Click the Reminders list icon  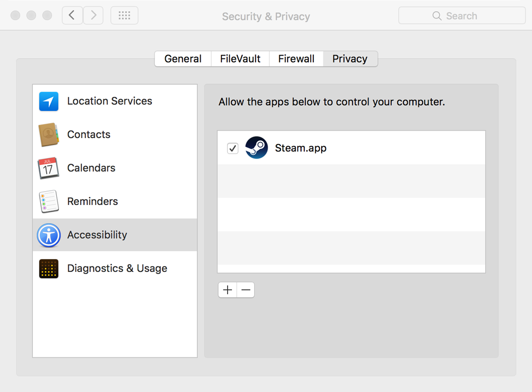pos(48,201)
